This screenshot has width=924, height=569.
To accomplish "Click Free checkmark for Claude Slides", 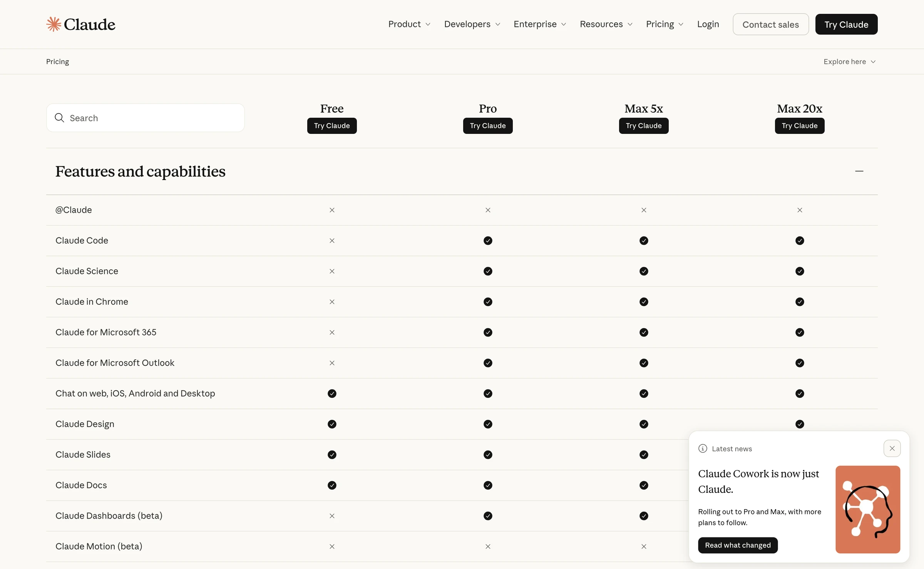I will (332, 455).
